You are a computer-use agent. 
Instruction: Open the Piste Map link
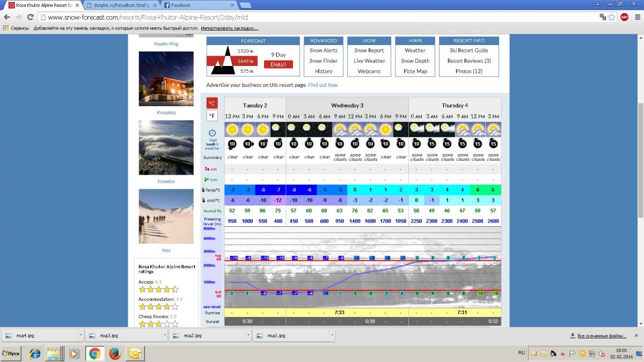(x=415, y=71)
